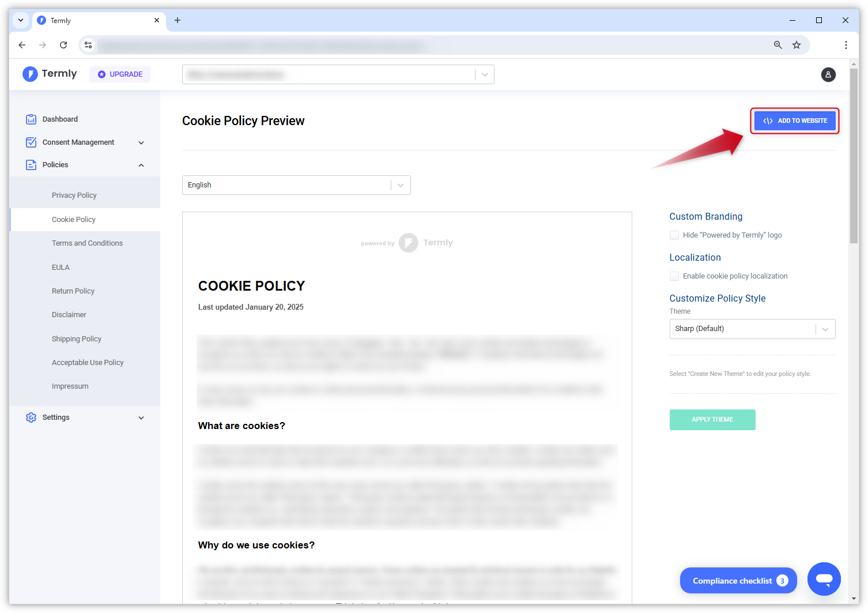The image size is (868, 613).
Task: Check Hide "Powered by Termly" logo
Action: 674,235
